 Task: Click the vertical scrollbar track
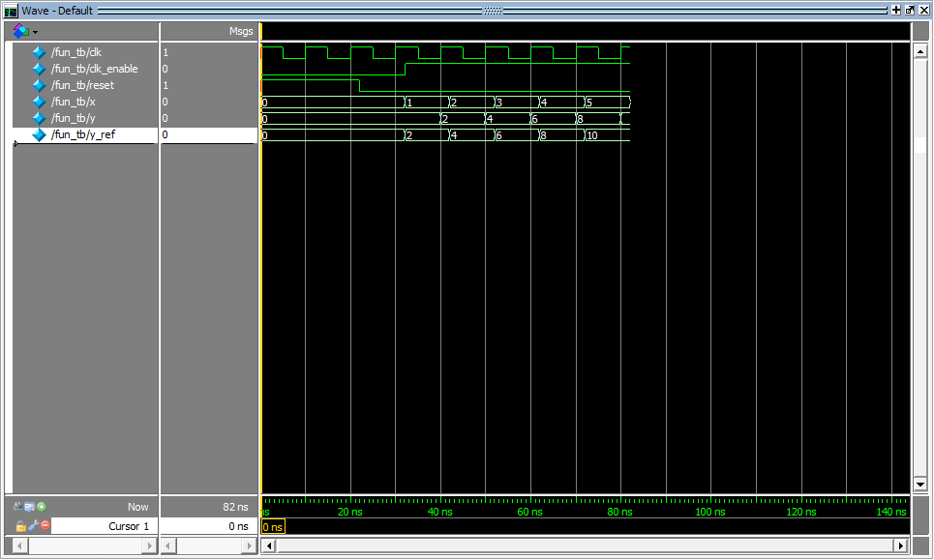click(920, 268)
